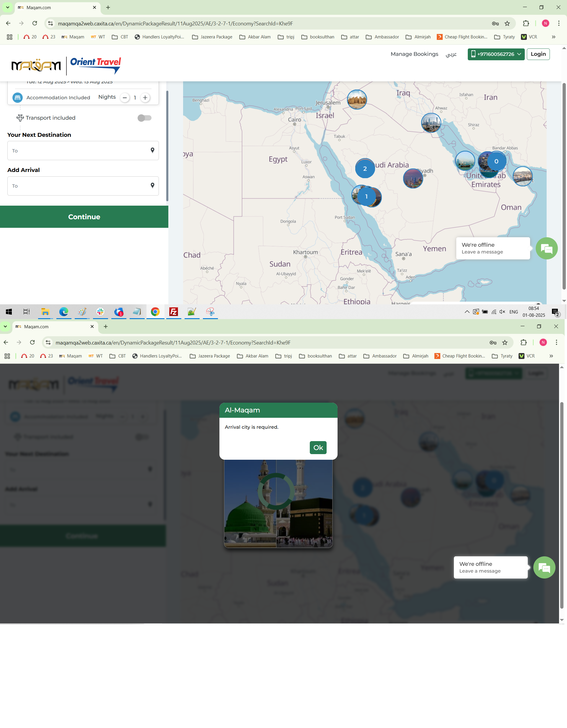The image size is (567, 728).
Task: Click the map cluster marker labeled 2
Action: pyautogui.click(x=365, y=169)
